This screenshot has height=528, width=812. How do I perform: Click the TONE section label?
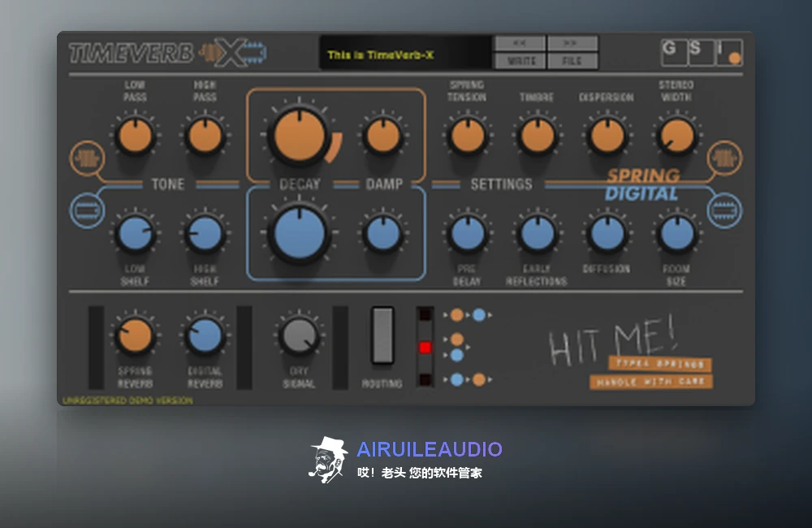tap(168, 184)
